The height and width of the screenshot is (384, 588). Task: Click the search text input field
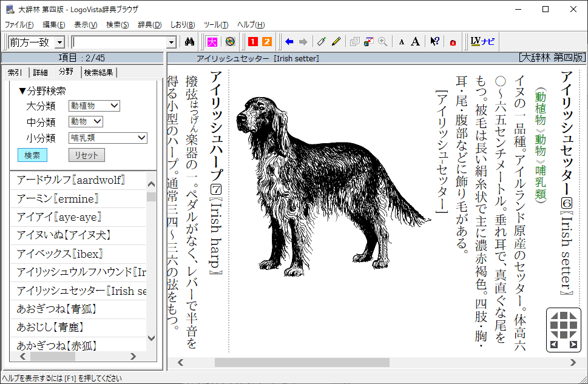(x=119, y=42)
